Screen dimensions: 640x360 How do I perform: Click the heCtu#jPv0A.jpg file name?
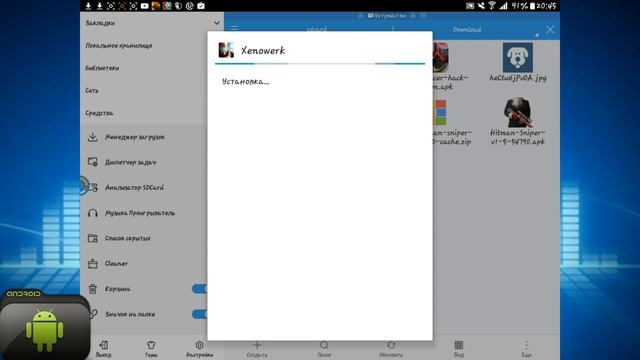[x=518, y=78]
